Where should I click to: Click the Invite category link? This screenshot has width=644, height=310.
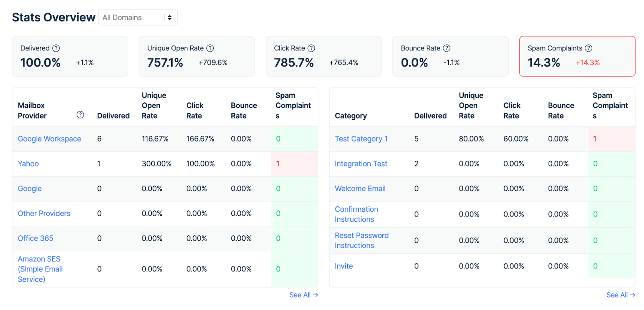(x=344, y=266)
